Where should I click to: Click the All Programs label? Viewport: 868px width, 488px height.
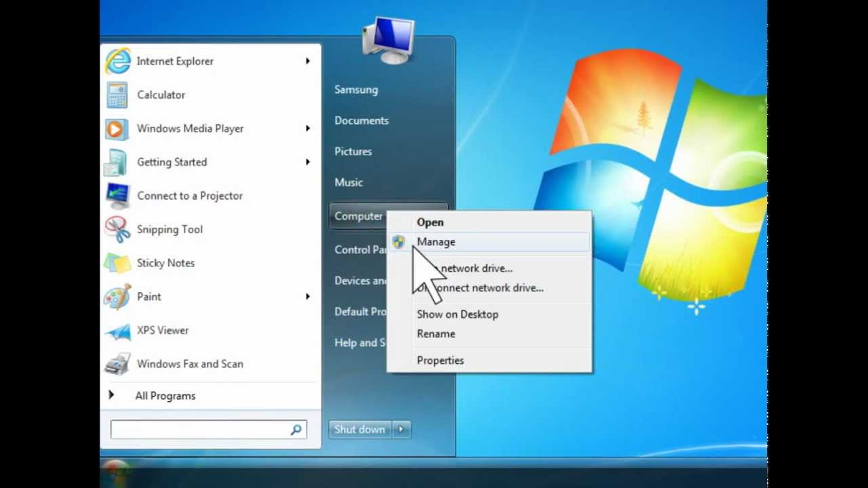pyautogui.click(x=165, y=396)
